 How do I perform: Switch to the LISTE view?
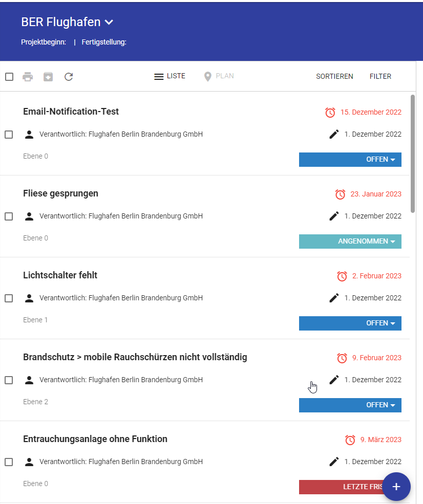170,76
